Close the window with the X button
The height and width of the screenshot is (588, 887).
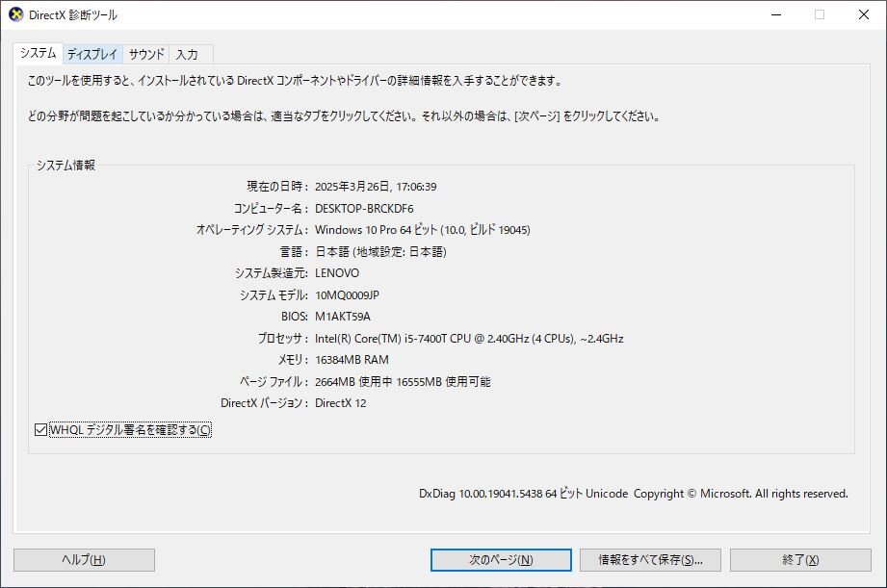[862, 15]
